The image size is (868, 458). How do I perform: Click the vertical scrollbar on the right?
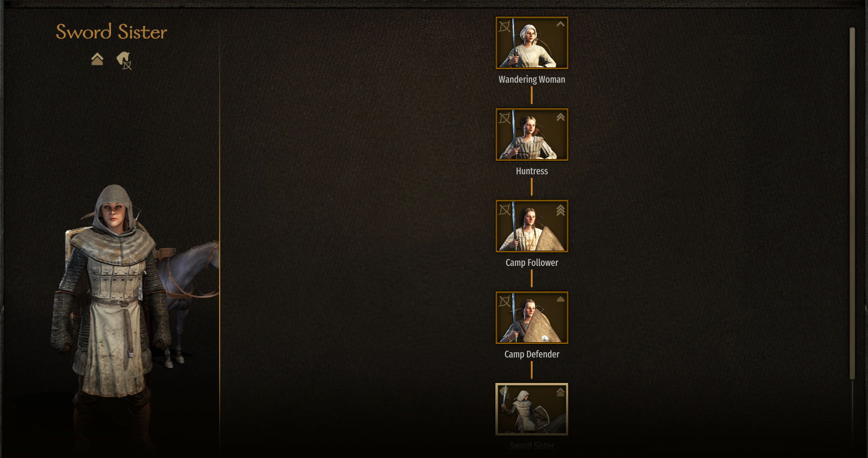[x=852, y=204]
